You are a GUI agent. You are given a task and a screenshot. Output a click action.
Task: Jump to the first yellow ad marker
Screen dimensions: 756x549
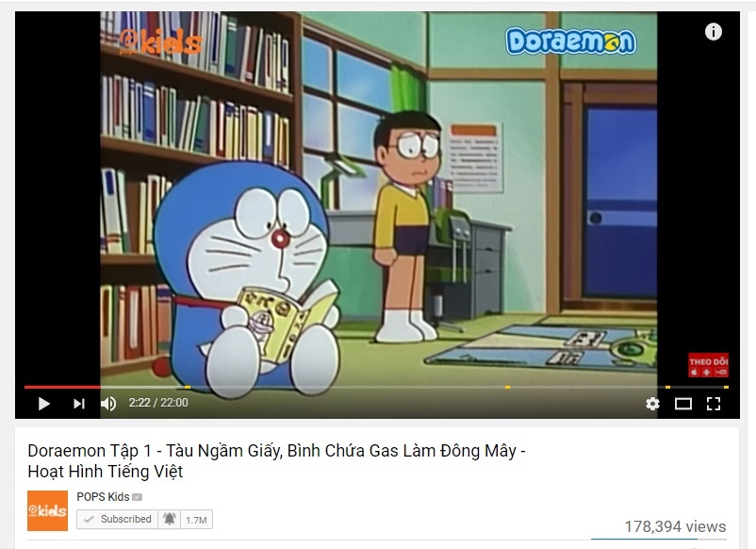187,387
